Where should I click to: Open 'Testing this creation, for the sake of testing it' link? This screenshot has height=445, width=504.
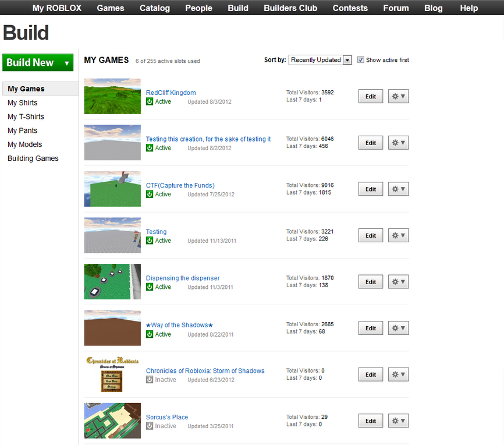[x=208, y=139]
